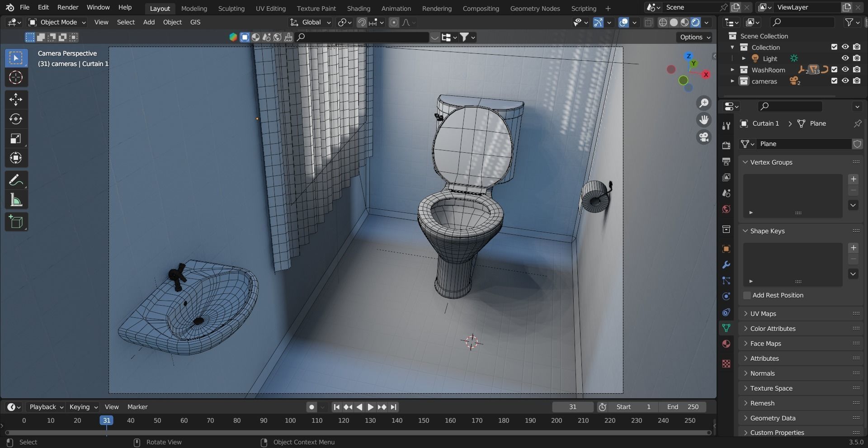
Task: Switch to the Modeling workspace tab
Action: coord(194,8)
